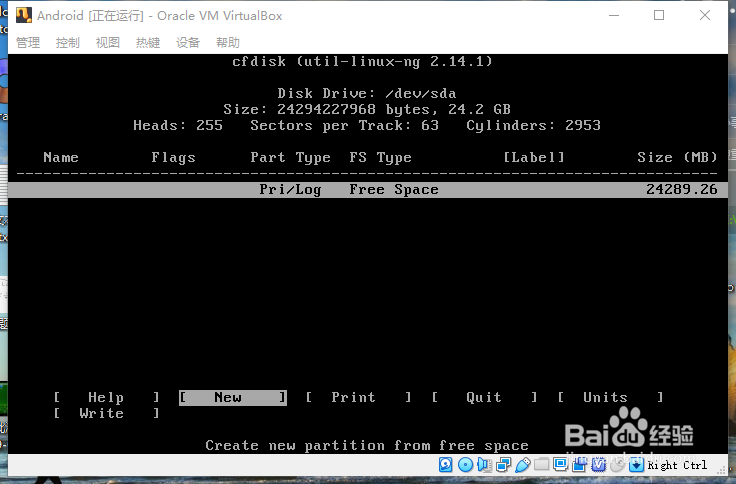Click the 'Name' column header
The width and height of the screenshot is (736, 484).
61,157
